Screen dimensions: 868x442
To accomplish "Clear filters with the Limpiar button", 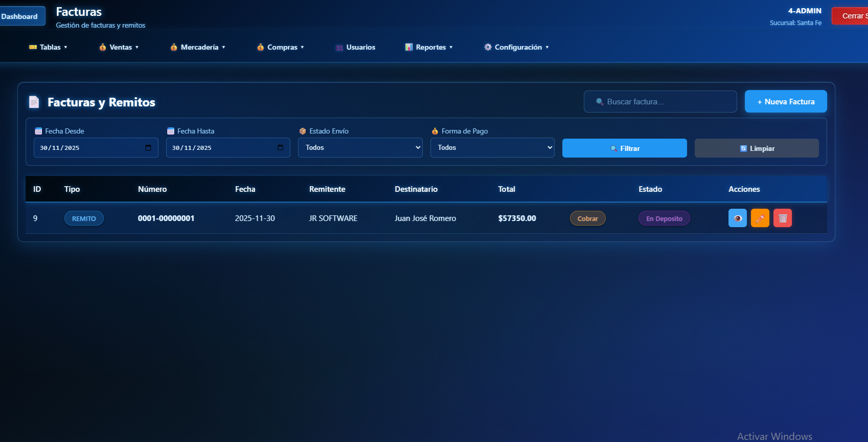I will tap(757, 148).
